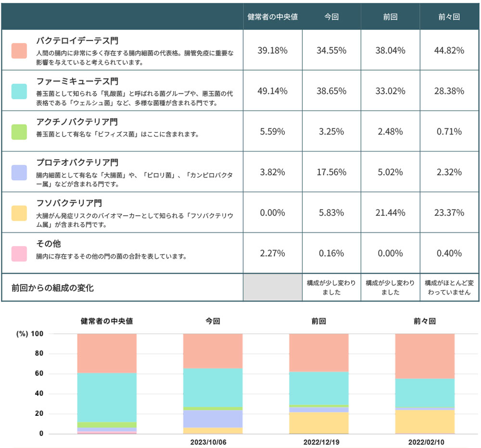Select the 今回 table column header

[331, 17]
